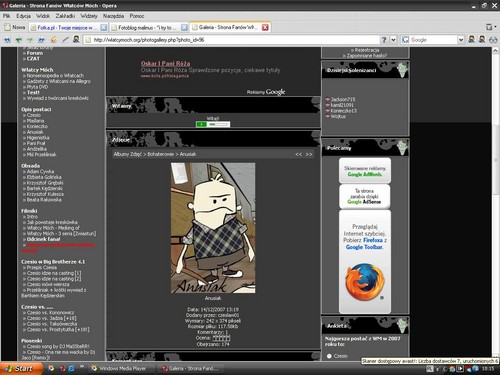Click the Oskar I Pani Róża ad link

point(165,63)
